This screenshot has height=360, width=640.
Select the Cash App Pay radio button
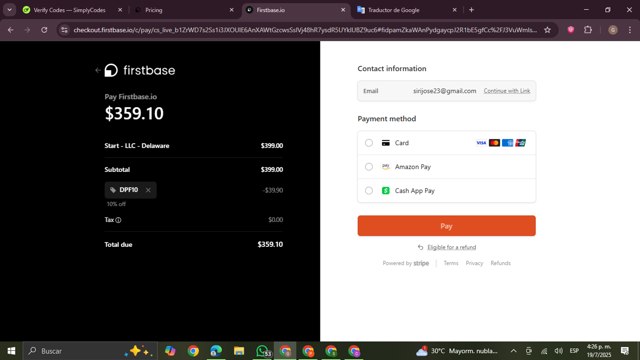click(369, 191)
